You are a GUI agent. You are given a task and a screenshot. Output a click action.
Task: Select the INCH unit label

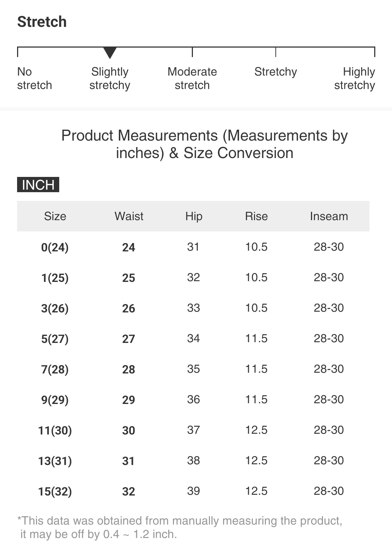[38, 185]
